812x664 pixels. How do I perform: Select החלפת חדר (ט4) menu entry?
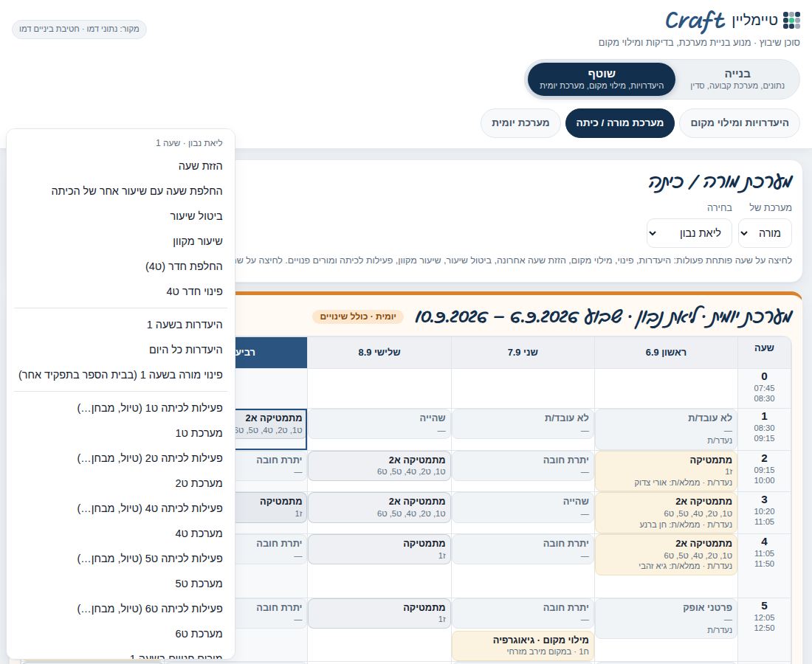click(x=120, y=266)
